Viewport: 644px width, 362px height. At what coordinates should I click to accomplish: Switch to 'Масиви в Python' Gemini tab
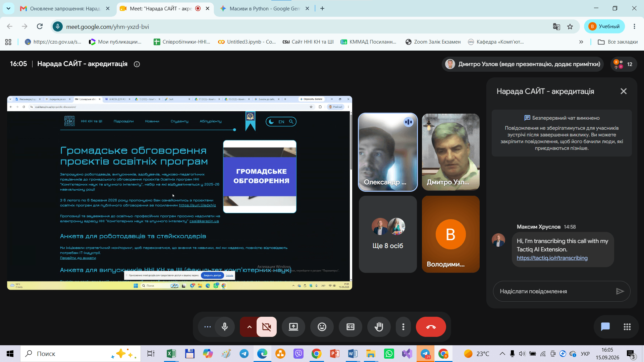click(x=265, y=8)
